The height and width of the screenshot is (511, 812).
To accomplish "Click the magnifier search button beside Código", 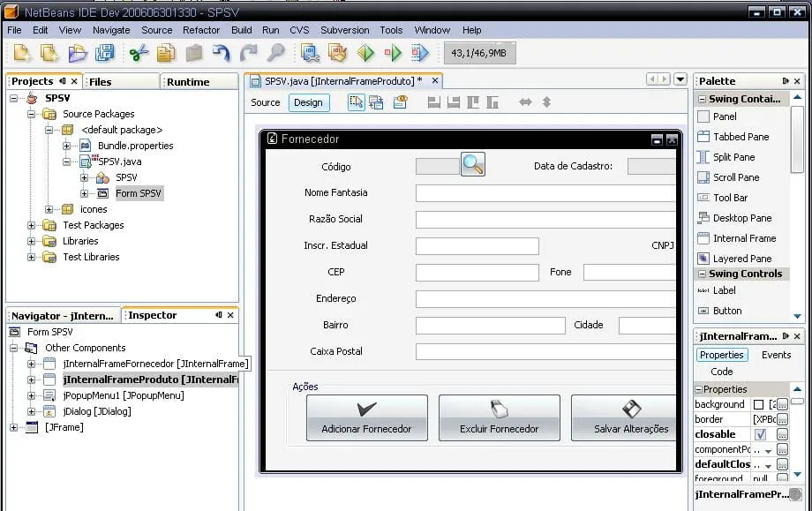I will 473,164.
